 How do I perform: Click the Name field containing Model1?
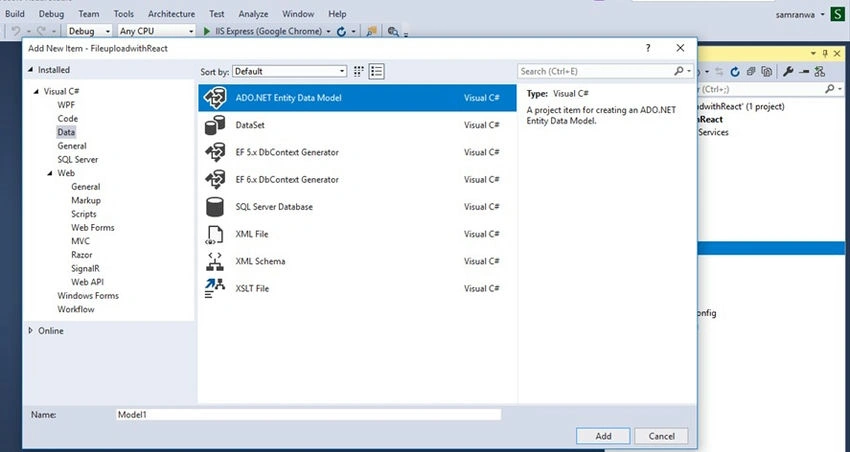(x=308, y=415)
